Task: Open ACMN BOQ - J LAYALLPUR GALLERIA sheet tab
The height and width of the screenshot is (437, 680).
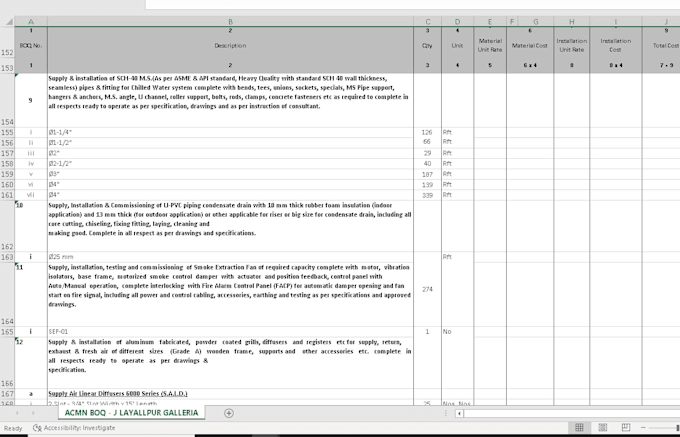Action: point(131,413)
